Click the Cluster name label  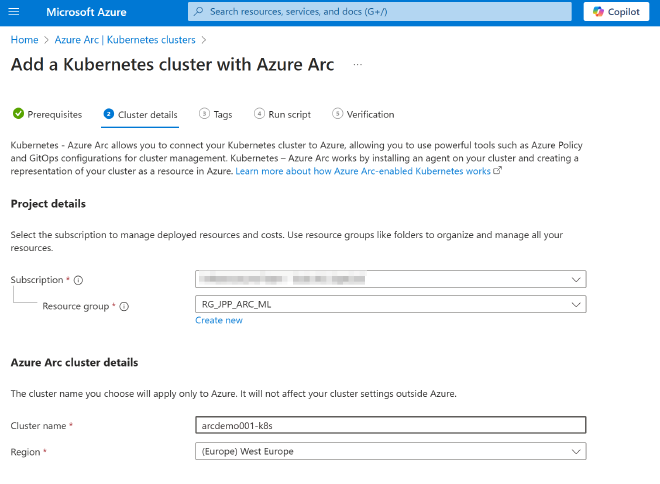click(38, 426)
